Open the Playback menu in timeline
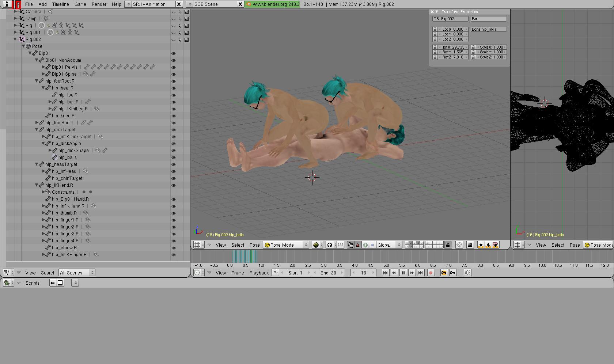 (x=259, y=273)
